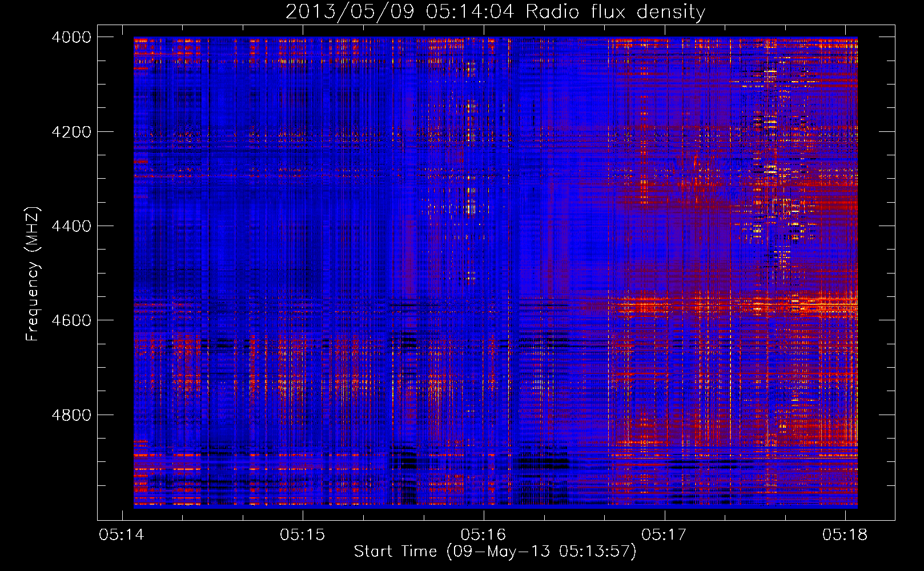The image size is (924, 571).
Task: Click the 05:16 time axis label
Action: click(484, 534)
